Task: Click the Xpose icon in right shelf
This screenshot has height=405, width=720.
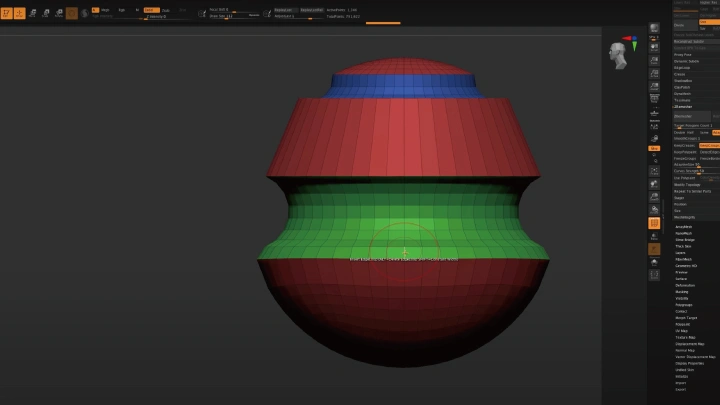Action: tap(654, 275)
